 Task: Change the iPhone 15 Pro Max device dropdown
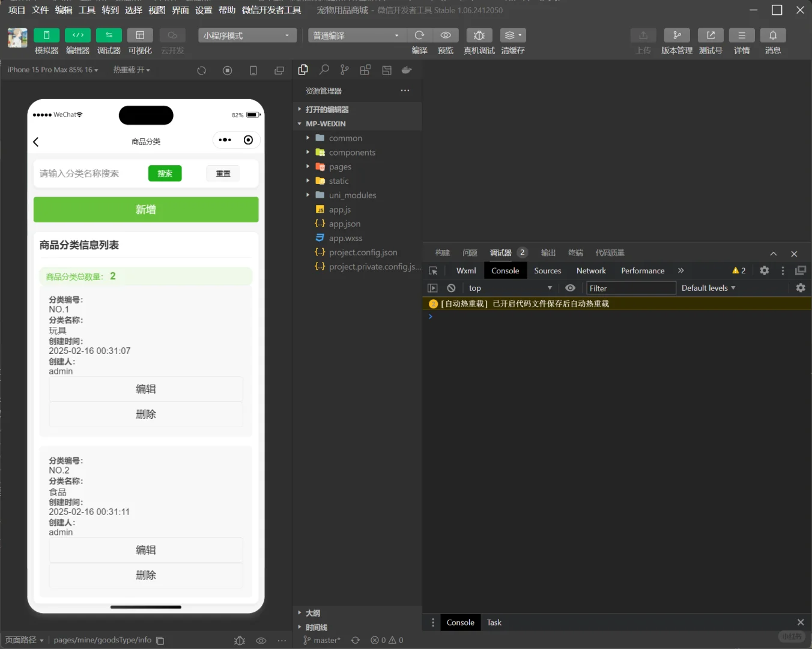pos(53,70)
